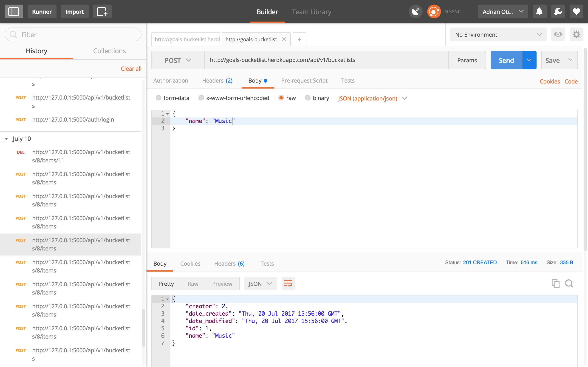This screenshot has width=588, height=367.
Task: Search the response with the magnifier icon
Action: click(569, 283)
